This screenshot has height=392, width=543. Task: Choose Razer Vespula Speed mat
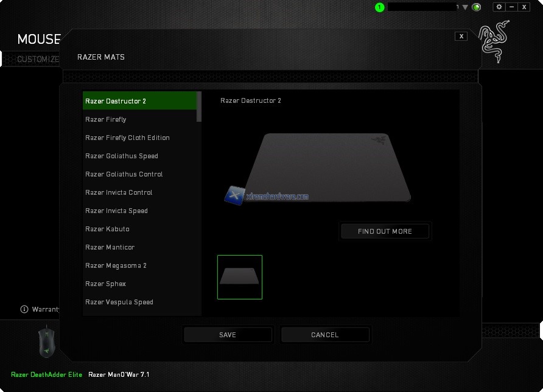119,302
